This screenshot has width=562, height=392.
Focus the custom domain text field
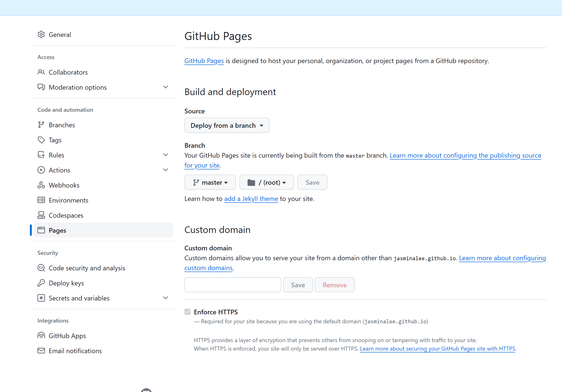pos(233,285)
